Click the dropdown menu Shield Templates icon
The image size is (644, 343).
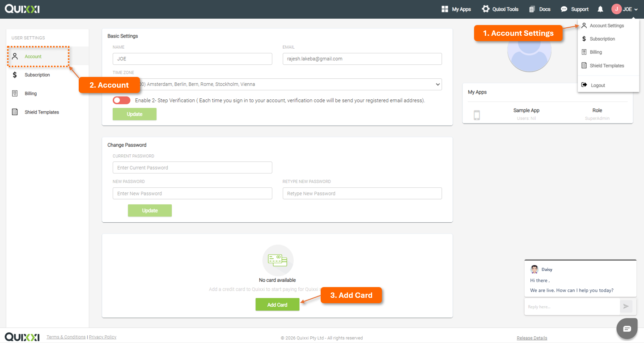(x=584, y=65)
